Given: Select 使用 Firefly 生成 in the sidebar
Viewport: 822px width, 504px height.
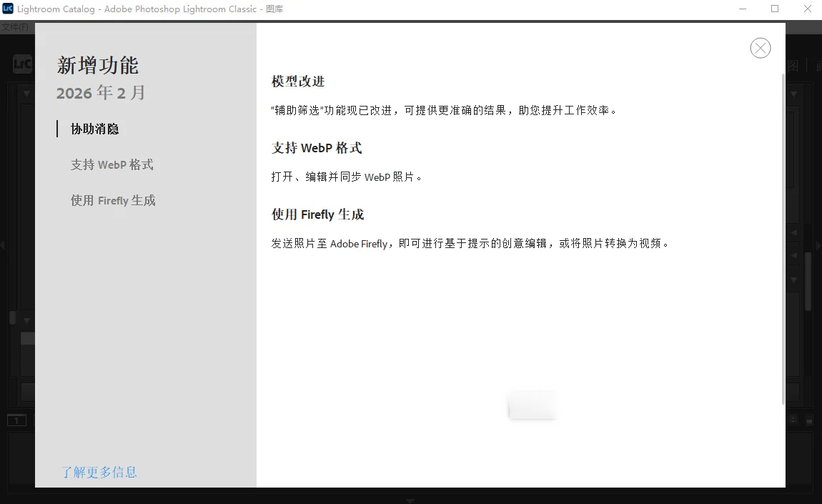Looking at the screenshot, I should 113,200.
